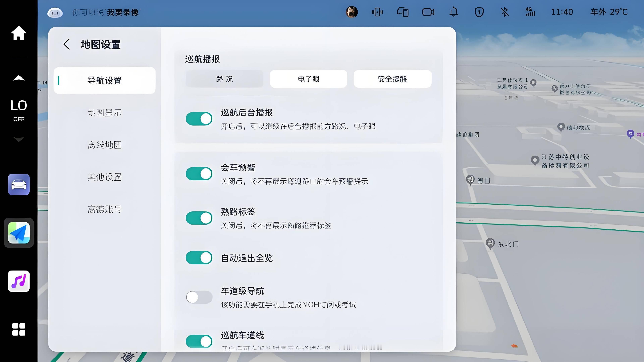
Task: Open the dashcam video camera icon
Action: pos(428,12)
